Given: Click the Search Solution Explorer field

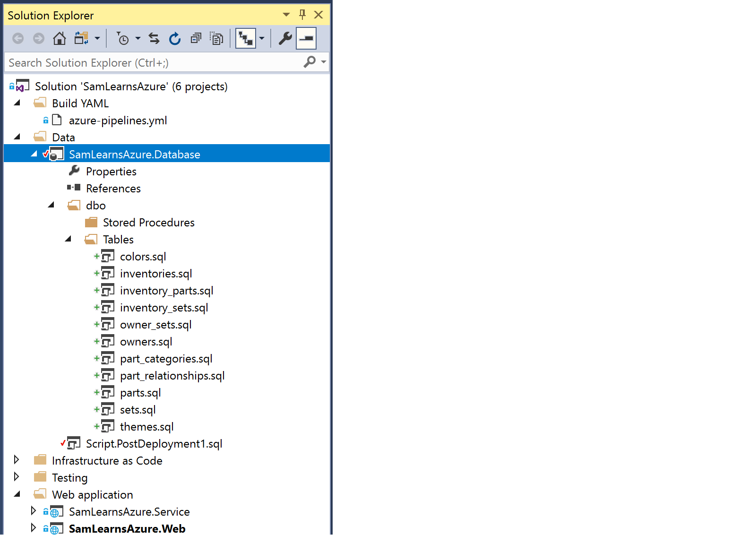Looking at the screenshot, I should (x=151, y=62).
